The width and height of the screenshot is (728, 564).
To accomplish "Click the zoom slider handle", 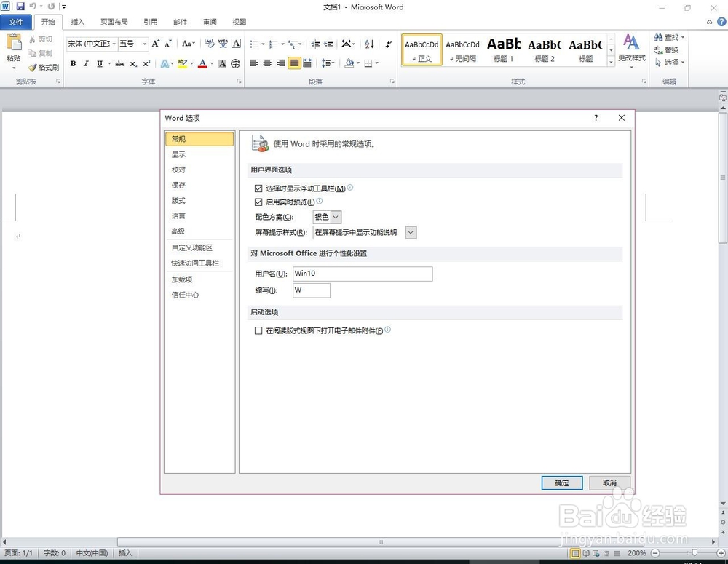I will click(x=694, y=553).
